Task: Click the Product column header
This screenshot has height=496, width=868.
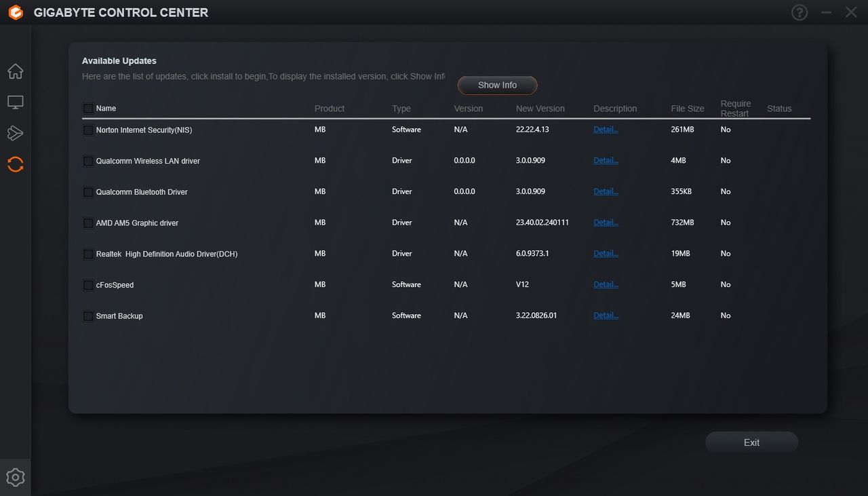Action: (x=330, y=109)
